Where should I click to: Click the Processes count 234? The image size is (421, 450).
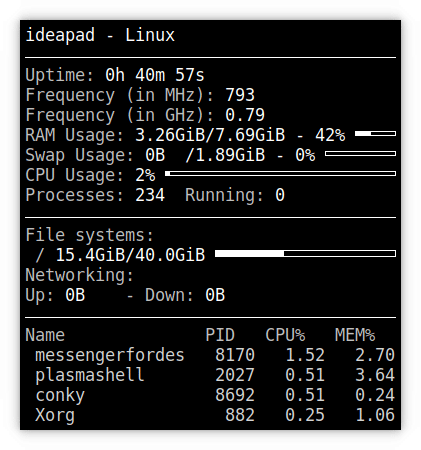pos(150,195)
